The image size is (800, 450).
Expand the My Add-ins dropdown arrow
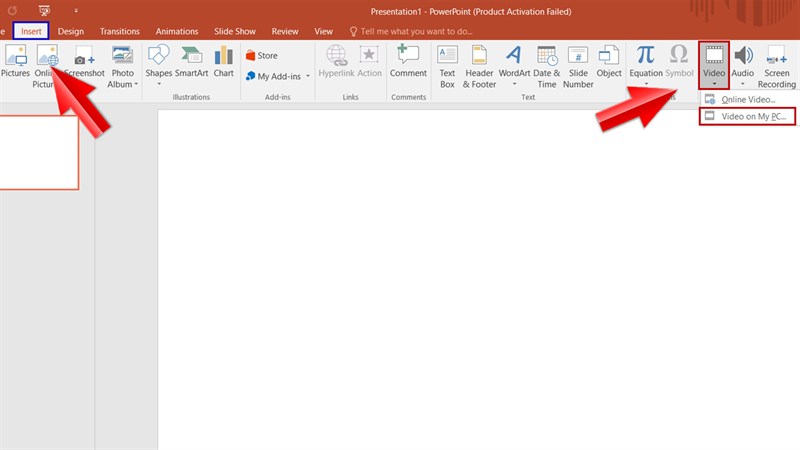click(x=308, y=77)
